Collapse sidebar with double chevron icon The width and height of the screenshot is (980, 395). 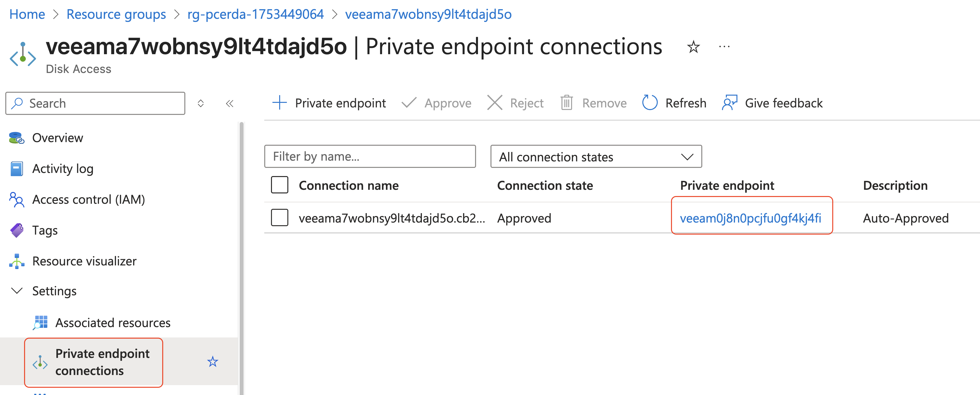pos(229,104)
